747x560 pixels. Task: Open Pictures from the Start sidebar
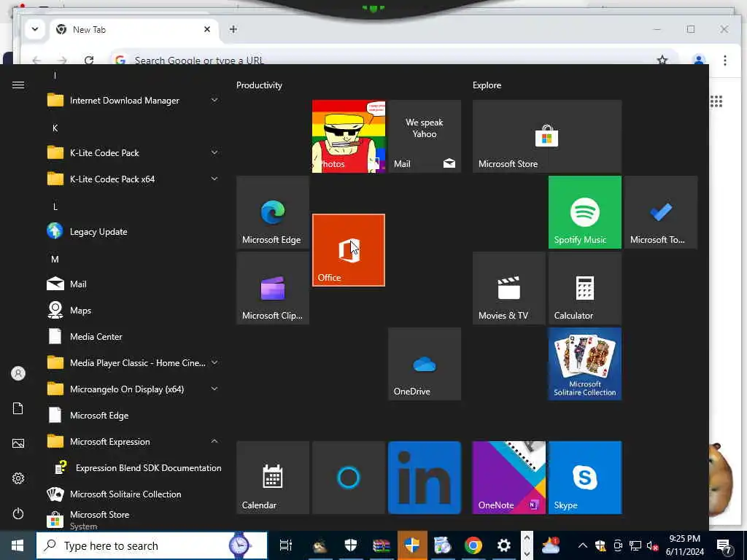coord(18,443)
